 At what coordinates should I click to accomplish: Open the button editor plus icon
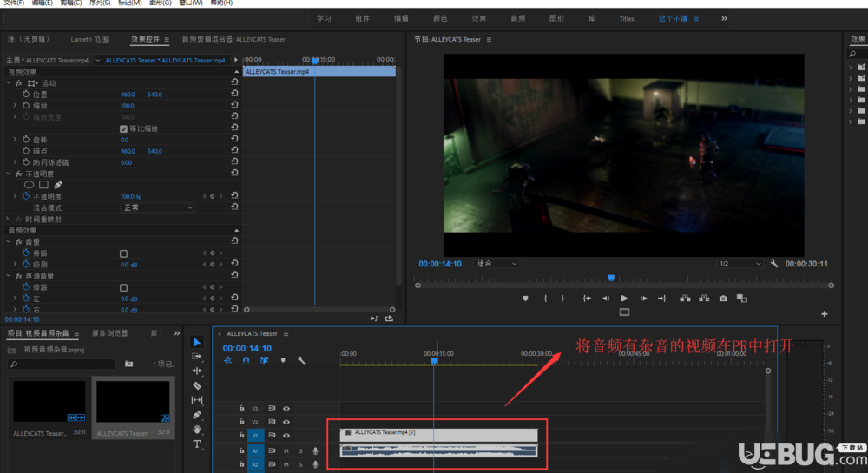click(825, 313)
